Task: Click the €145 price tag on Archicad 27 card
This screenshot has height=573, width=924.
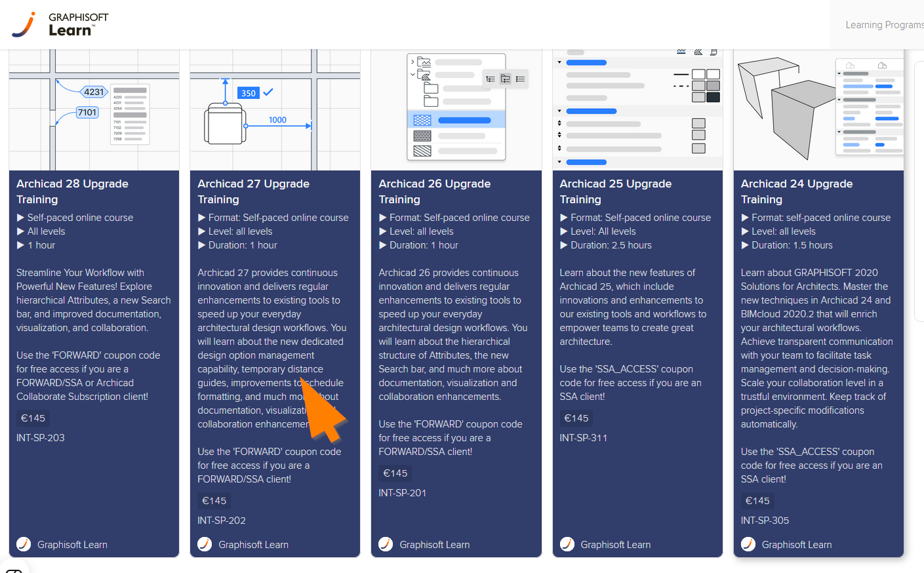Action: point(214,501)
